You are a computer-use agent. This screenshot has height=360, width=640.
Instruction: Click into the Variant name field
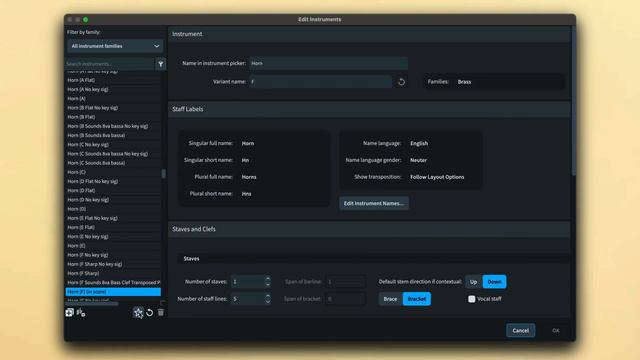click(x=321, y=82)
